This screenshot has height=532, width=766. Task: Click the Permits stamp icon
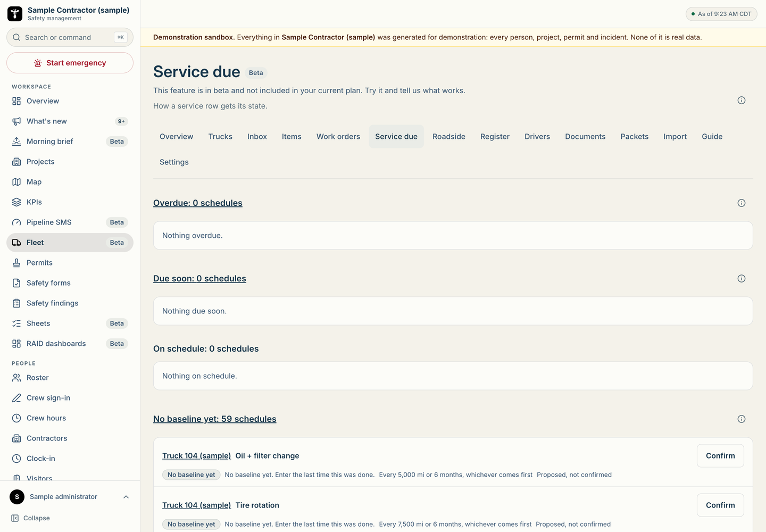(16, 263)
